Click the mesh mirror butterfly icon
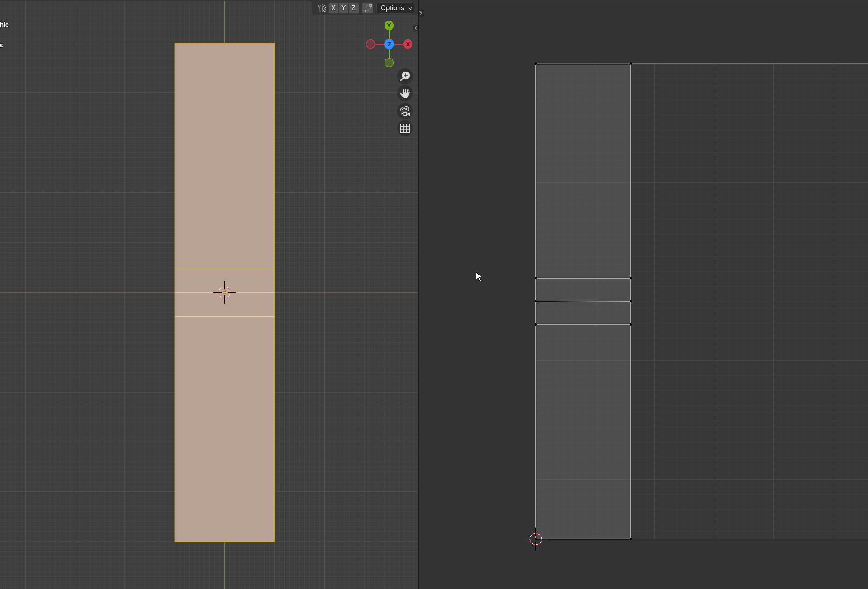 (x=322, y=8)
